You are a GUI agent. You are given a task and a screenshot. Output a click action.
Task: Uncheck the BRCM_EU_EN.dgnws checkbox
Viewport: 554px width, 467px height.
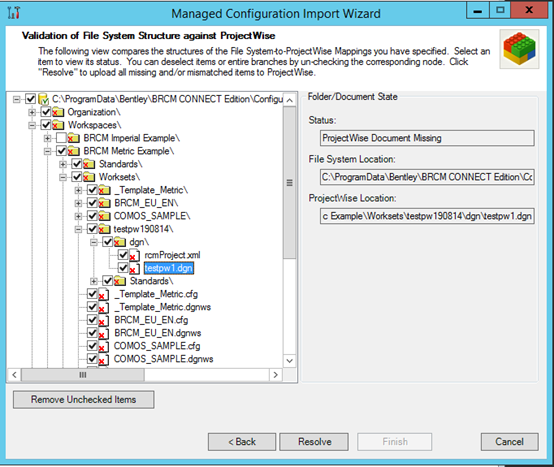pyautogui.click(x=93, y=333)
